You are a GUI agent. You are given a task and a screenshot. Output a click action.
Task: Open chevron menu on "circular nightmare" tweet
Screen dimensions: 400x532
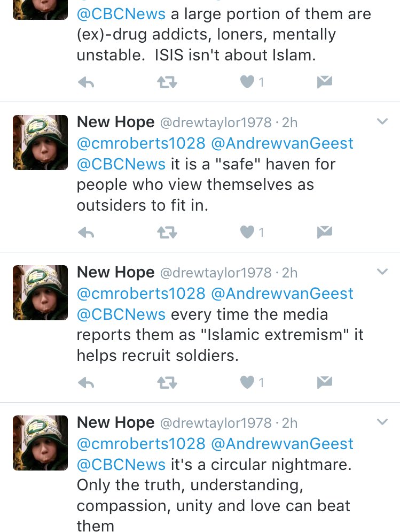pos(382,422)
